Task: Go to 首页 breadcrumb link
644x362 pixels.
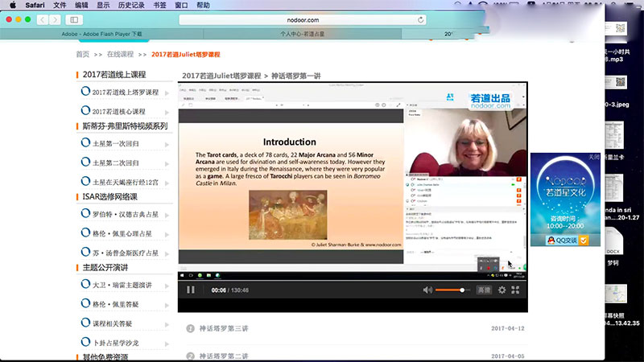Action: 82,54
